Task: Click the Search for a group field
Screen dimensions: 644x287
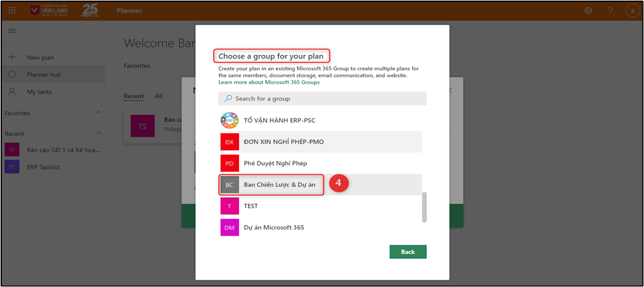Action: tap(323, 99)
